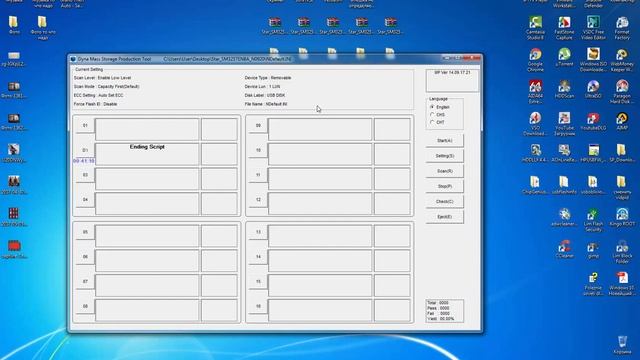Viewport: 640px width, 360px height.
Task: Click port 05 number button
Action: point(85,232)
